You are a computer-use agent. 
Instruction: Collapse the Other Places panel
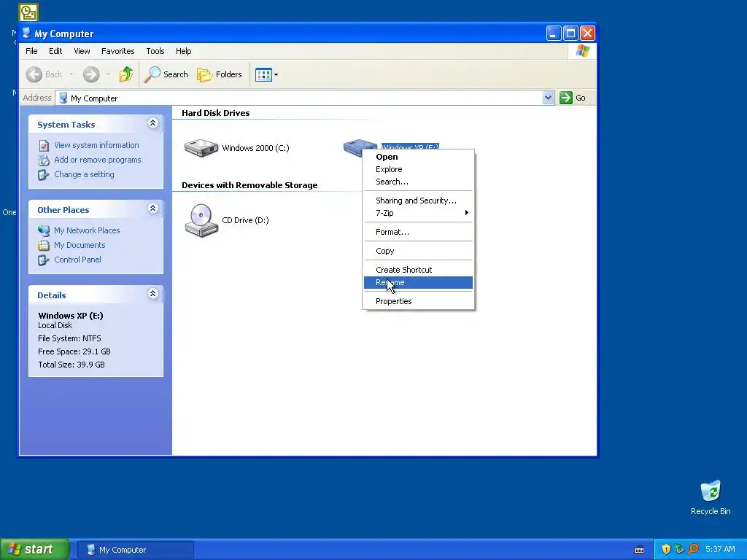pyautogui.click(x=152, y=209)
